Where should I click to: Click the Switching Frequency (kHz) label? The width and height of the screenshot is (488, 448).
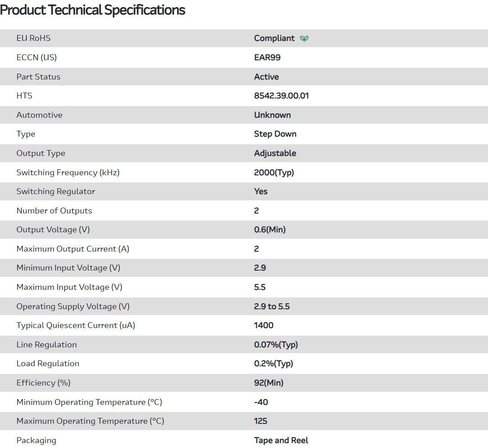pyautogui.click(x=68, y=173)
